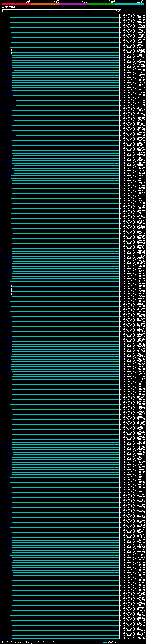Select hit UniRef100_Q3T5H0
Image resolution: width=146 pixels, height=644 pixels.
pyautogui.click(x=134, y=309)
